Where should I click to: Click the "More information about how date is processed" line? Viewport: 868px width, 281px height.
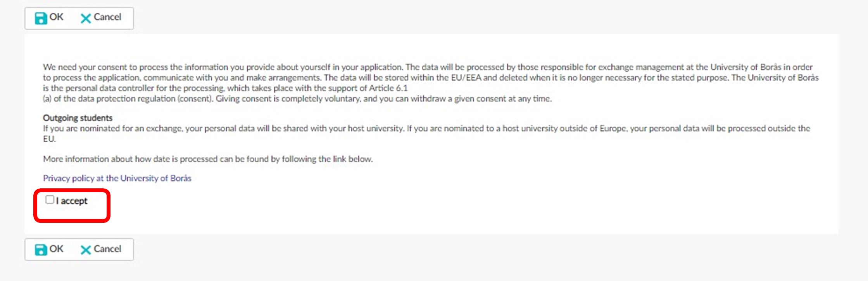coord(208,159)
